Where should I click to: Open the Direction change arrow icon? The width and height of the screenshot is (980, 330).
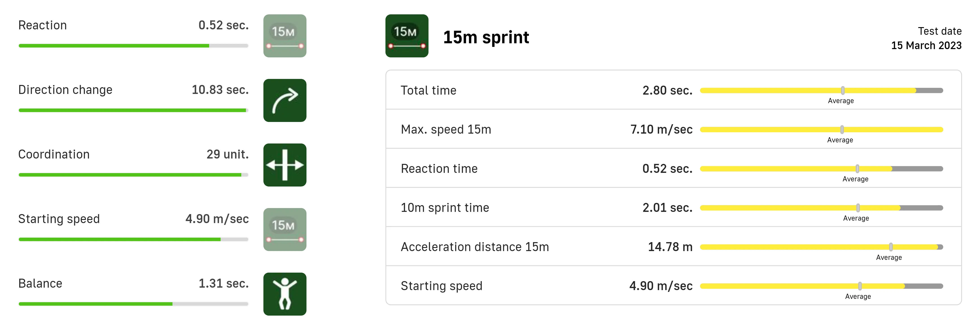click(284, 100)
